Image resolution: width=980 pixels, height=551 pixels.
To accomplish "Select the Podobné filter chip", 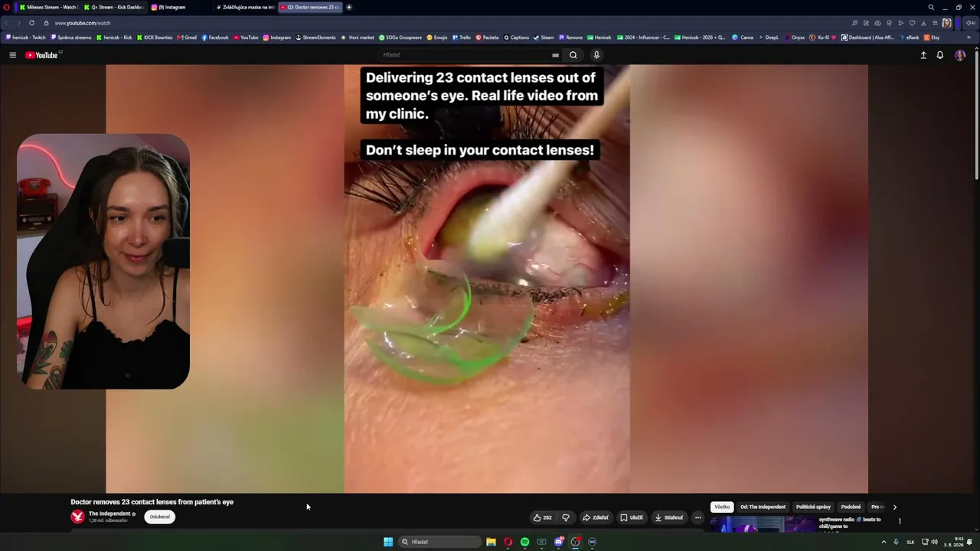I will pos(851,507).
